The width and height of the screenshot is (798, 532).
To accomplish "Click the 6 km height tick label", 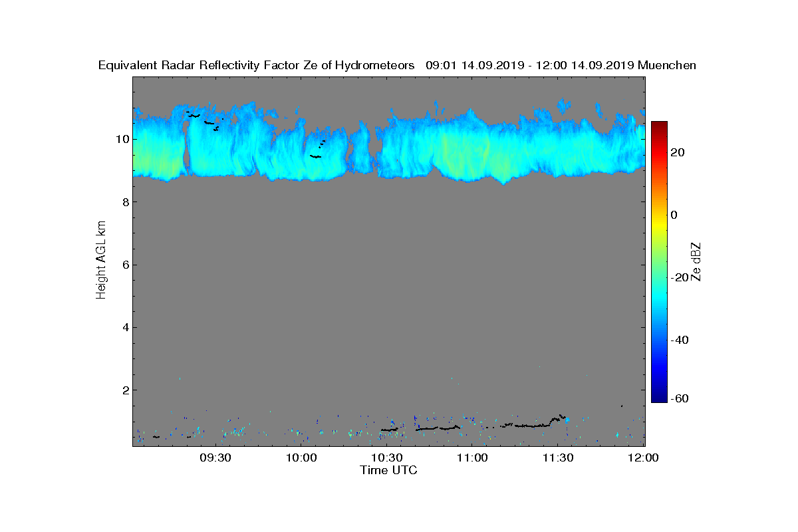I will (125, 265).
